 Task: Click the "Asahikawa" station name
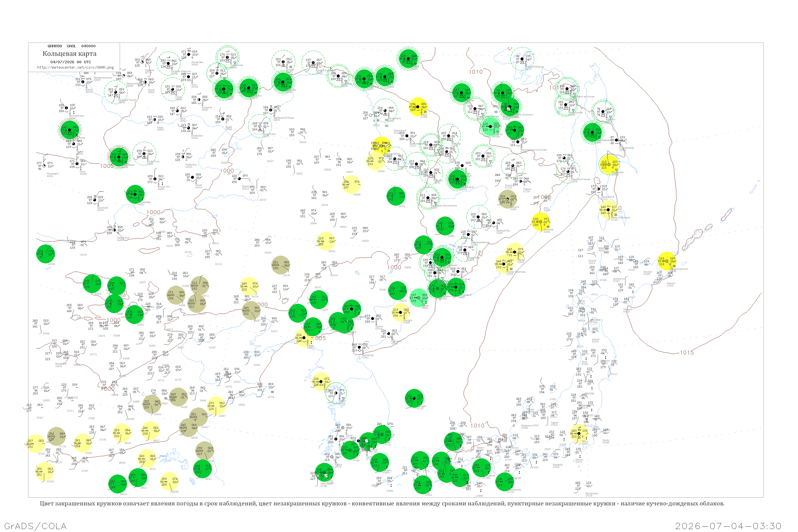tap(619, 279)
